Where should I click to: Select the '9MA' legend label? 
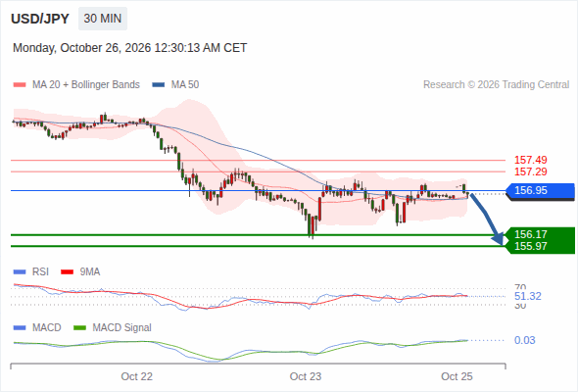click(x=90, y=272)
